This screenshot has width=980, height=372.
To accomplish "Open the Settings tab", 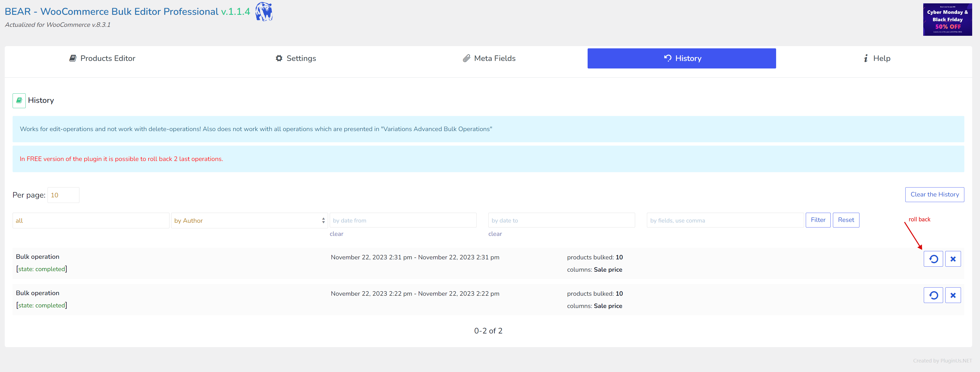I will 296,58.
